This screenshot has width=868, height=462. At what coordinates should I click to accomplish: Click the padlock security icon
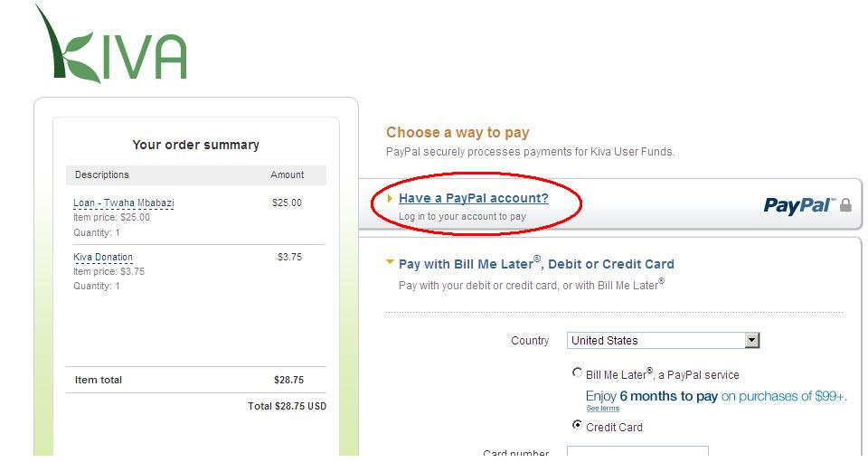point(845,204)
